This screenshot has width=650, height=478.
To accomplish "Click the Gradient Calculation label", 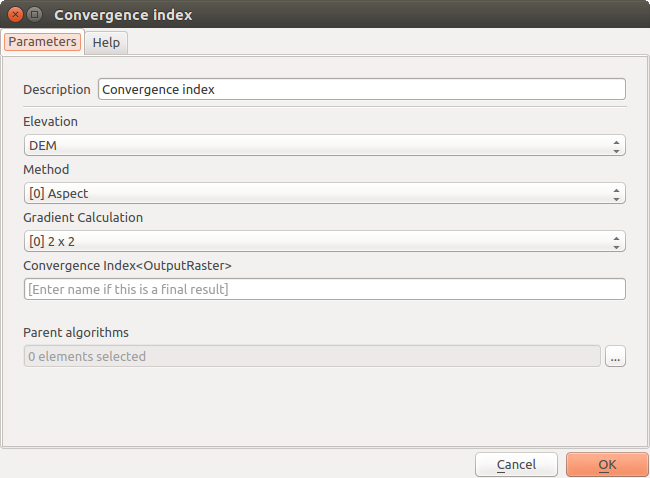I will 83,217.
